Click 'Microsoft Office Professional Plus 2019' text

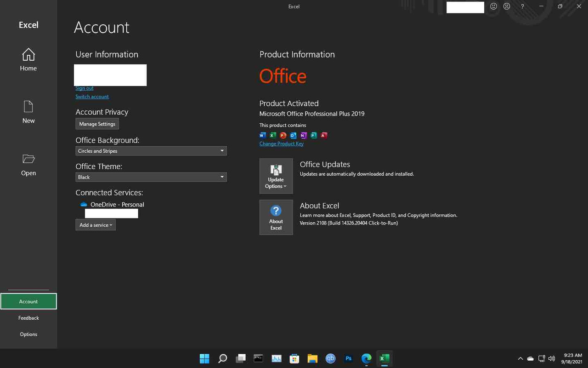(312, 114)
